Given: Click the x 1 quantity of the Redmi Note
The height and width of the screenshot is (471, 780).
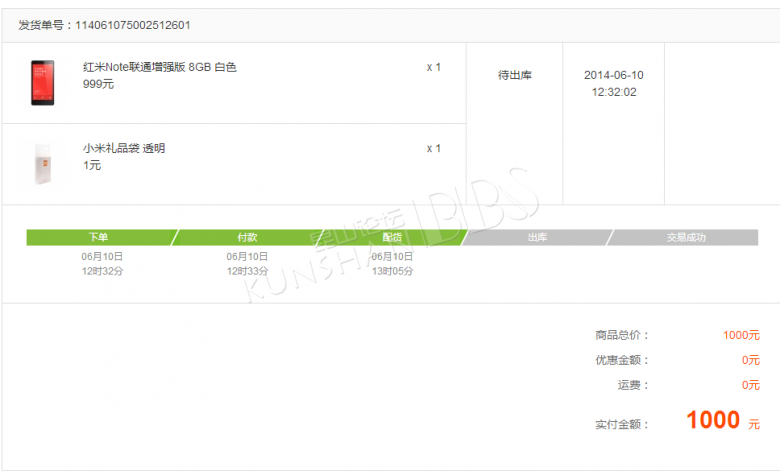Looking at the screenshot, I should click(x=434, y=67).
